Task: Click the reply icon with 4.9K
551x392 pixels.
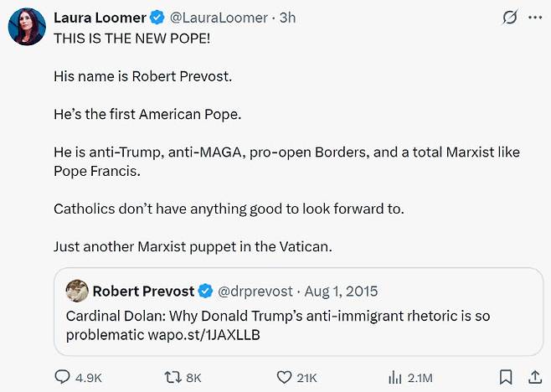Action: 63,377
